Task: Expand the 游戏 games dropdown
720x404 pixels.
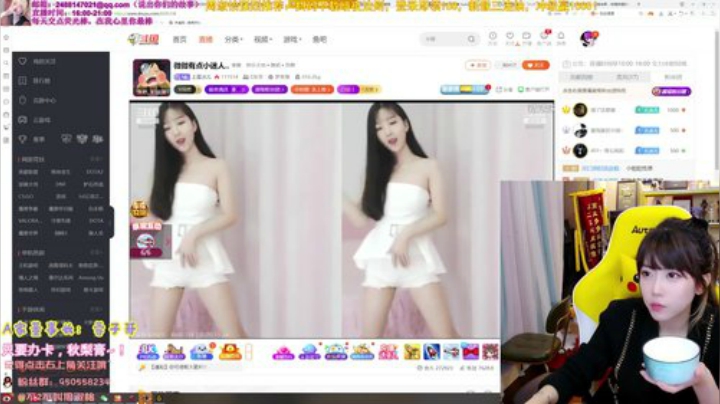Action: pos(292,39)
